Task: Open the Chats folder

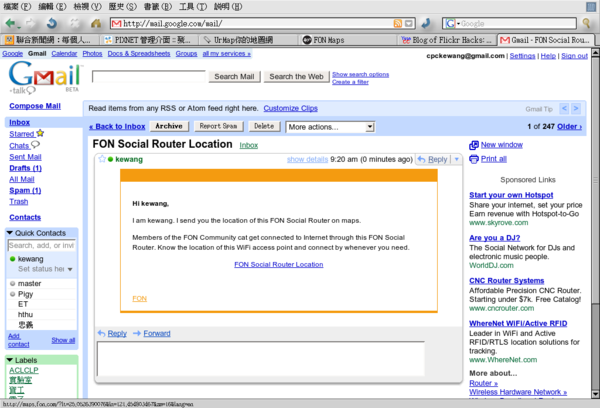Action: click(x=24, y=145)
